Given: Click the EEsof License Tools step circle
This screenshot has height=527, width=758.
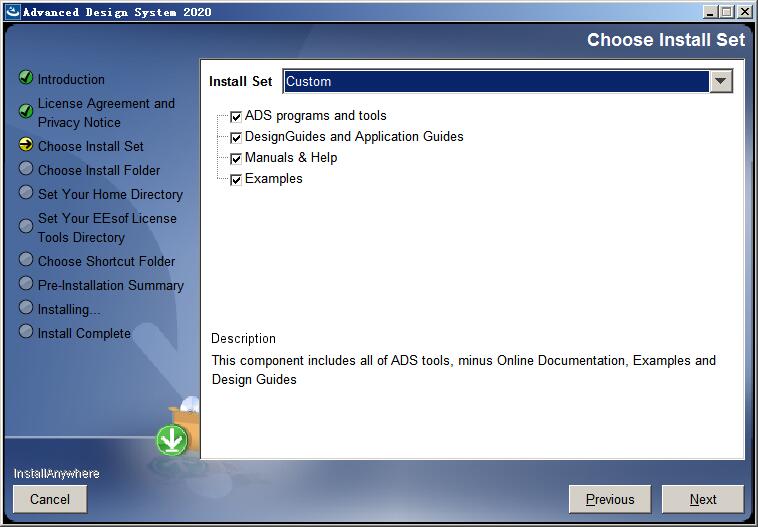Looking at the screenshot, I should point(26,226).
